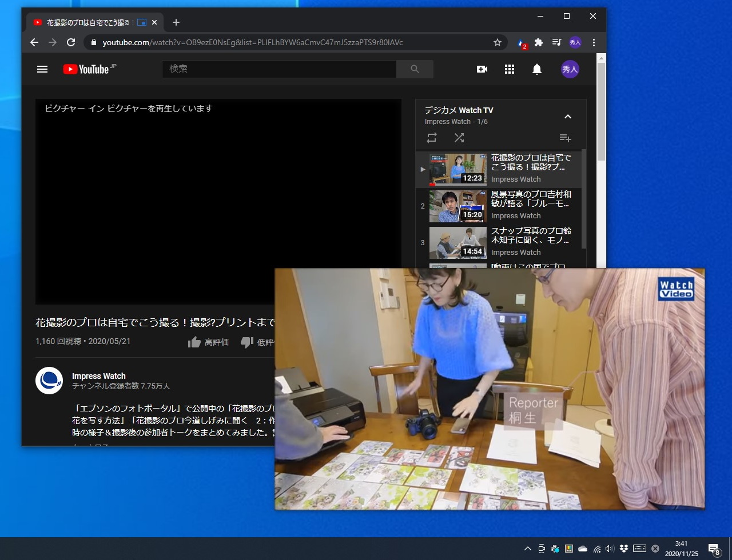The image size is (732, 560).
Task: Open the YouTube apps grid icon
Action: tap(509, 69)
